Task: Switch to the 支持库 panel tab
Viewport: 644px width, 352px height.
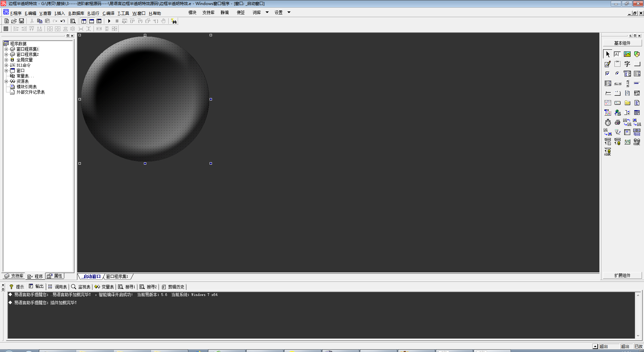Action: (x=14, y=276)
